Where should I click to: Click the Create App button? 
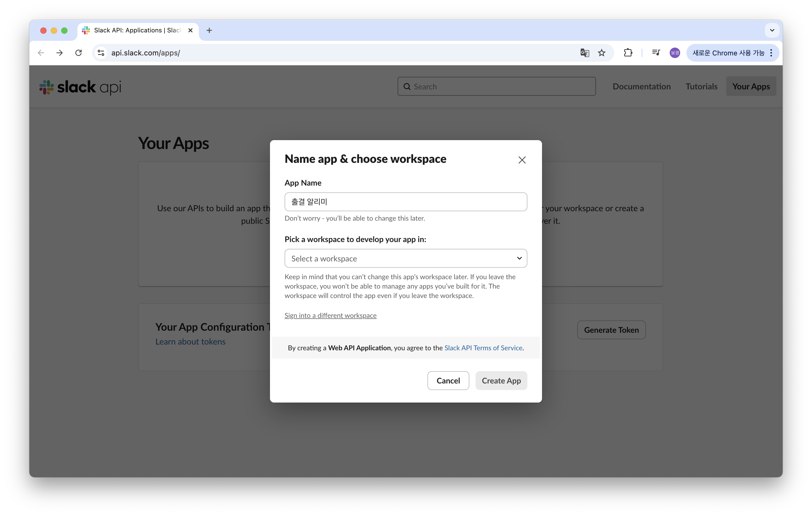[501, 381]
